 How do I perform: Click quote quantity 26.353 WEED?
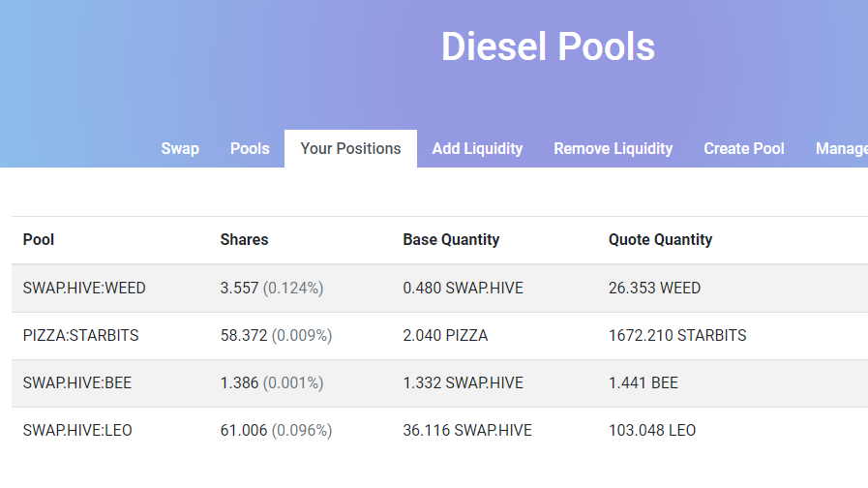[654, 288]
